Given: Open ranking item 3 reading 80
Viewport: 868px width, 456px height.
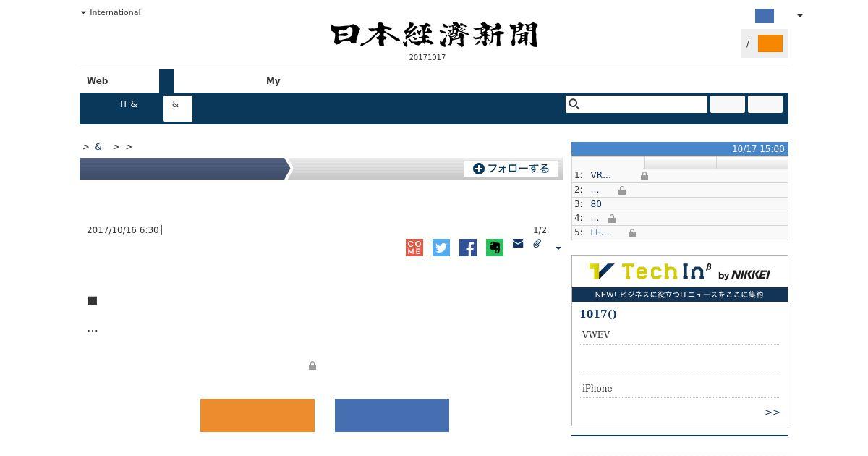Looking at the screenshot, I should pyautogui.click(x=596, y=204).
